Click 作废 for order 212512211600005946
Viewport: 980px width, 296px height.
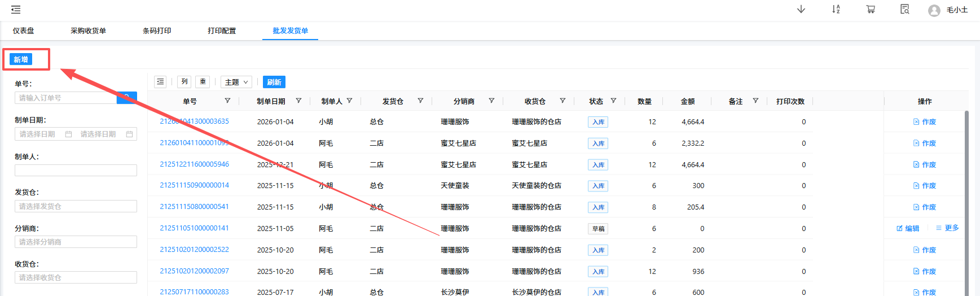(x=925, y=164)
